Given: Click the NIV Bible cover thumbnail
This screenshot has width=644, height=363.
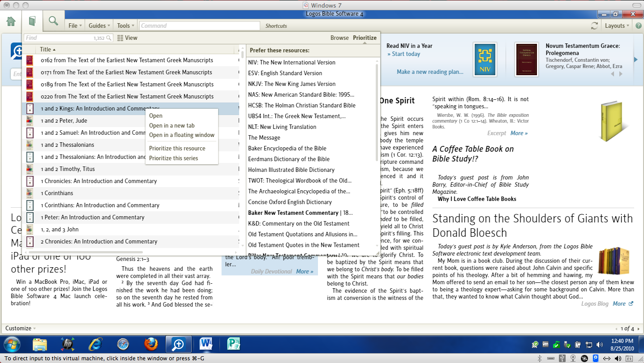Looking at the screenshot, I should (x=485, y=60).
